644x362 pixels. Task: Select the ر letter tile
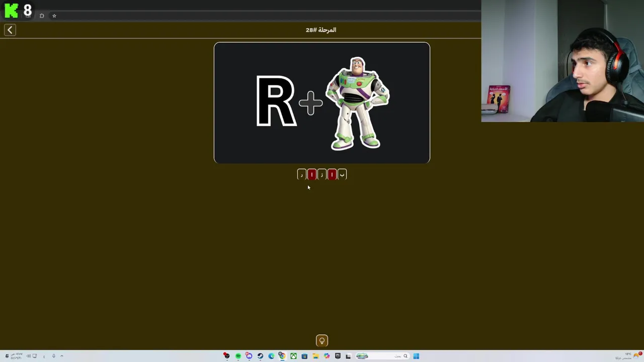pyautogui.click(x=302, y=174)
